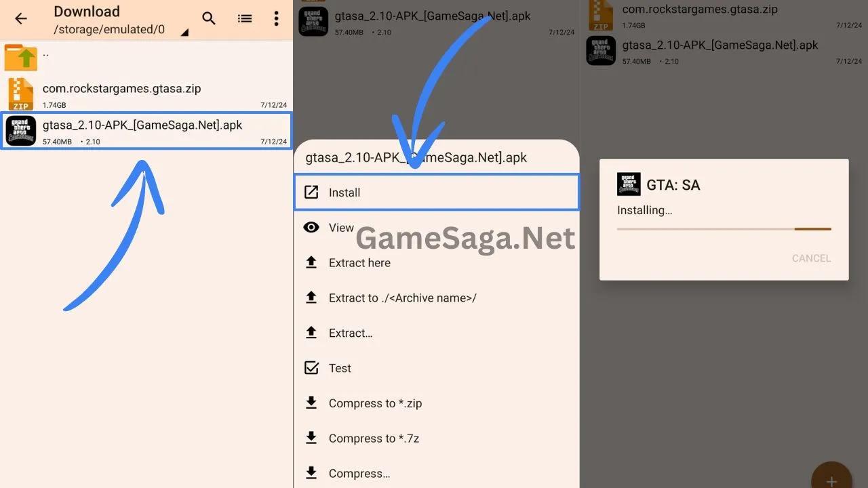This screenshot has width=868, height=488.
Task: Choose Install from the context menu
Action: (x=437, y=192)
